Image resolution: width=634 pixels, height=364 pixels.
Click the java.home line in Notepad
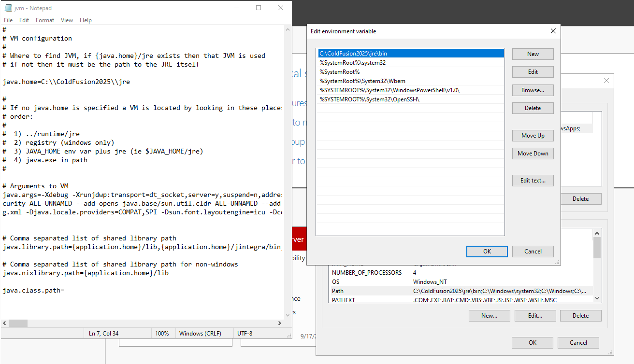pos(66,82)
